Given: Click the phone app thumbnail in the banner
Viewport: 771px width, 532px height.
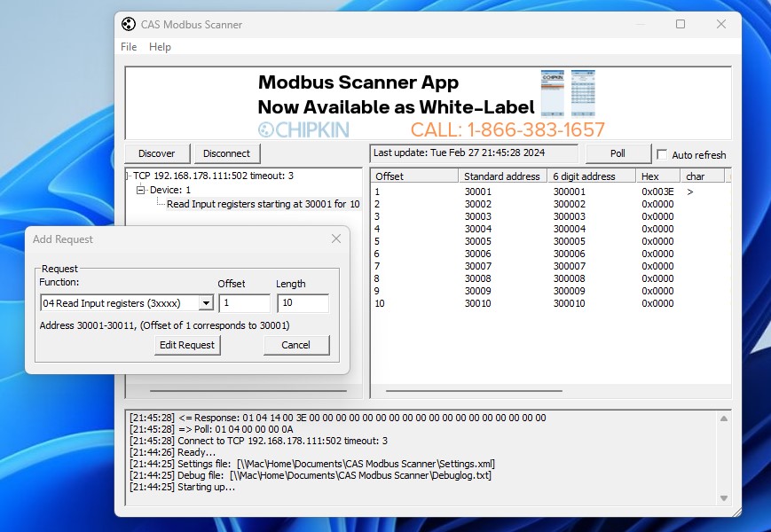Looking at the screenshot, I should [x=552, y=93].
